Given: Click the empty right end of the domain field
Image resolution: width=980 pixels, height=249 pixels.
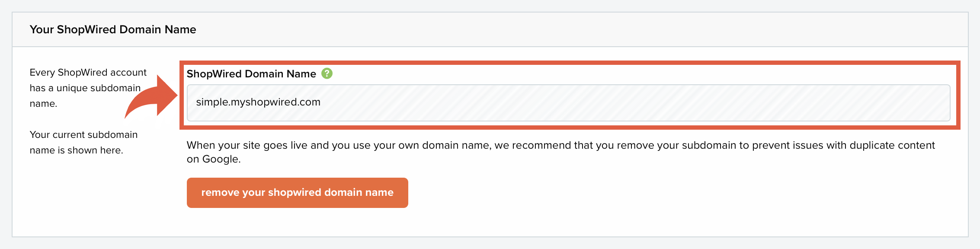Looking at the screenshot, I should click(x=822, y=103).
